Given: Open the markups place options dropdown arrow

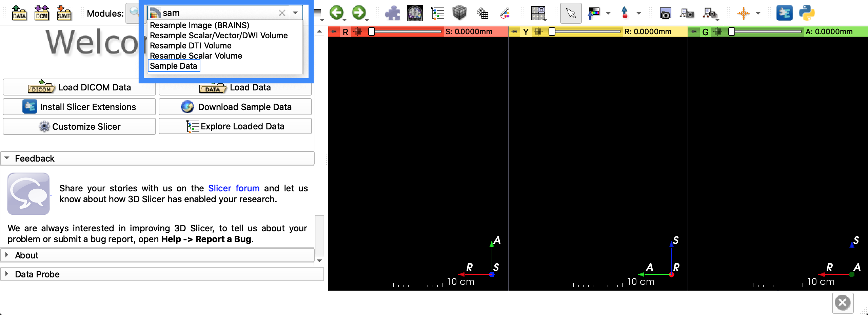Looking at the screenshot, I should [638, 13].
